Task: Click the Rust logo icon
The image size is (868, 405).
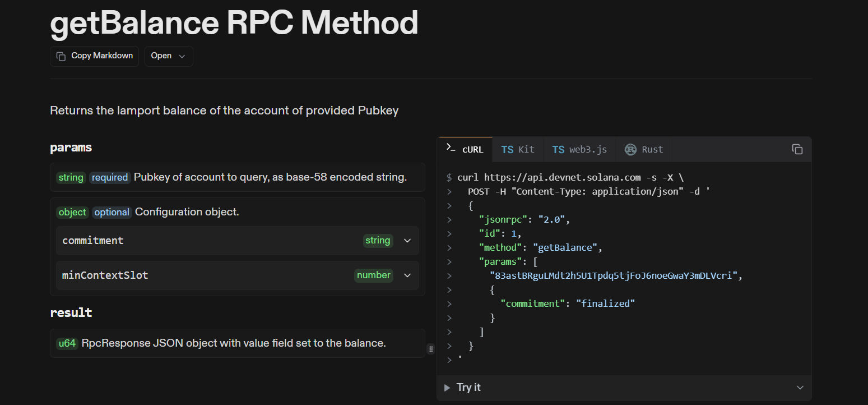Action: tap(631, 149)
